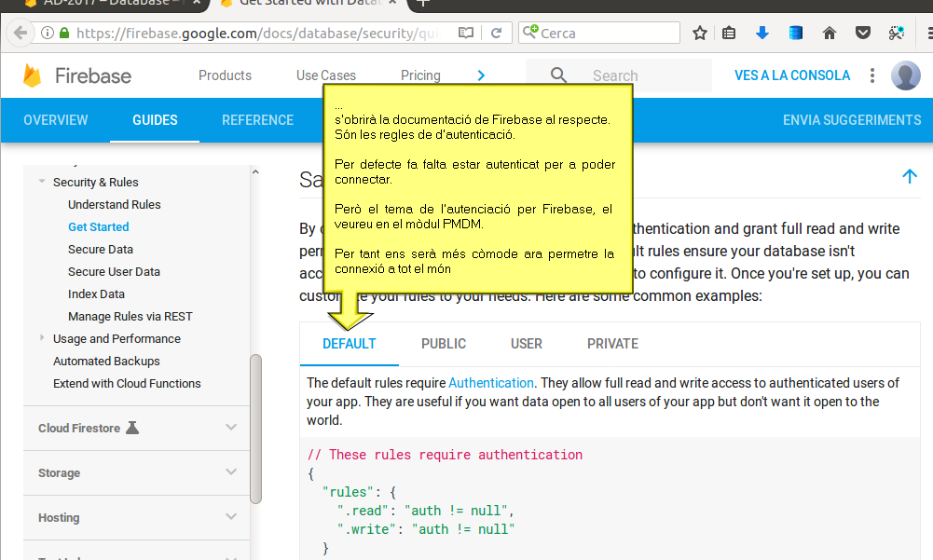Click the Firebase wordmark text

click(x=93, y=76)
